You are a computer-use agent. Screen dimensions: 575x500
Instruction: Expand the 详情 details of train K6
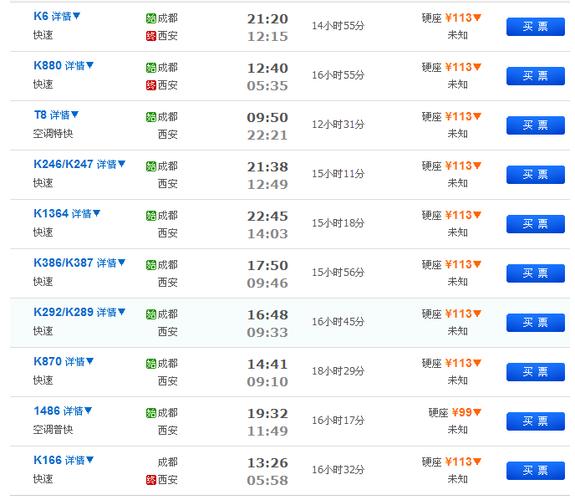click(66, 16)
